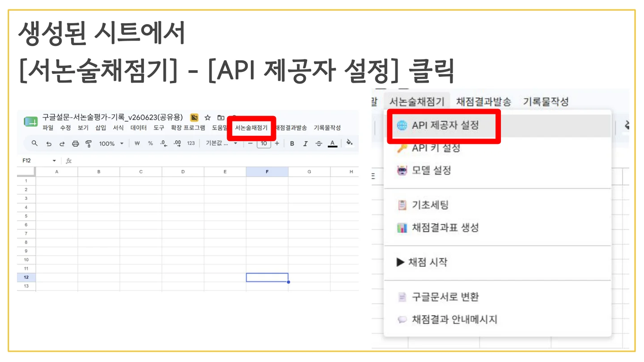Select the paint format roller tool

(89, 143)
